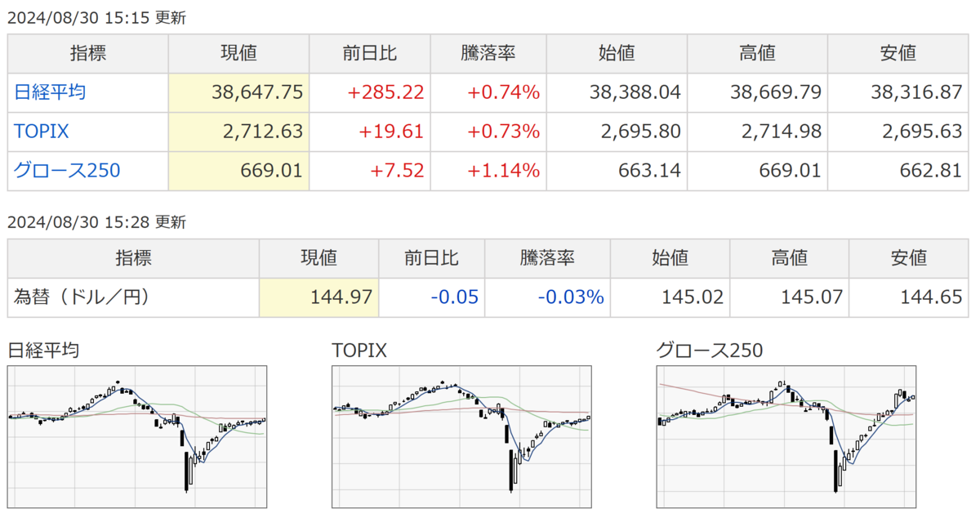Click the +285.22 change for 日経平均

(385, 92)
